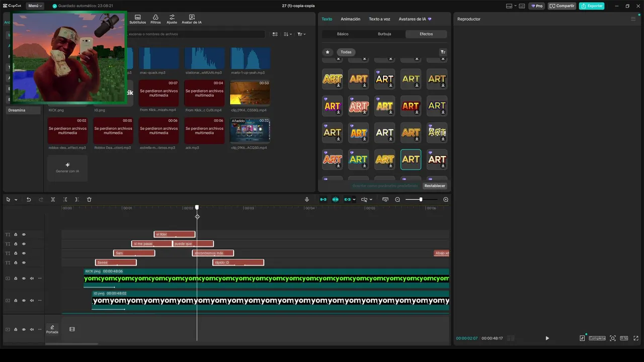Select the Básico text sub-tab
Image resolution: width=644 pixels, height=362 pixels.
[343, 34]
